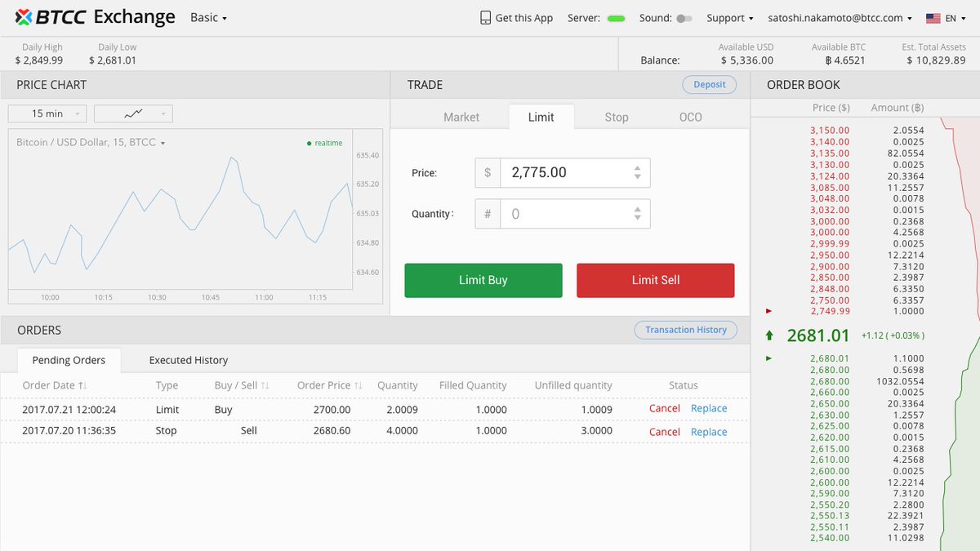Sort by Order Date arrows
Viewport: 980px width, 551px height.
[x=83, y=385]
